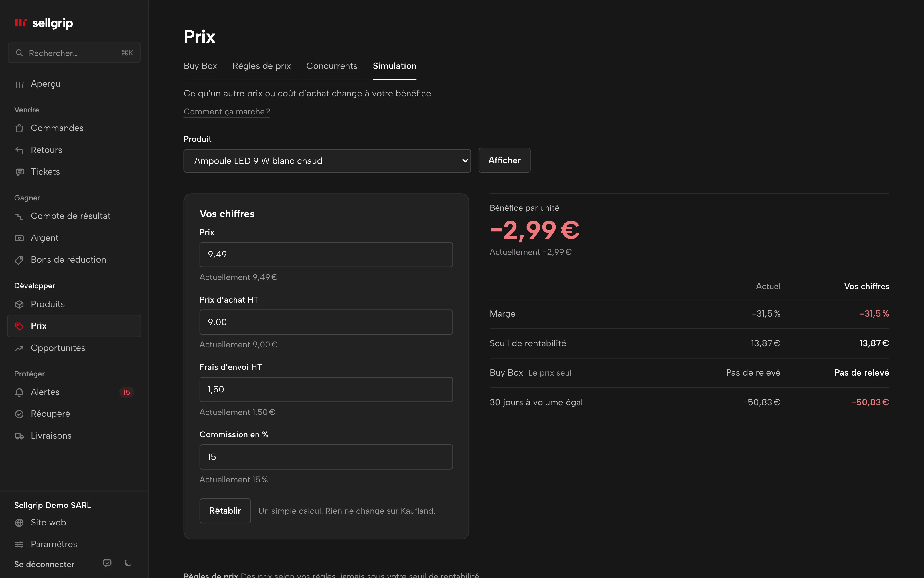This screenshot has height=578, width=924.
Task: Click the Seuil de rentabilité row label
Action: click(x=528, y=343)
